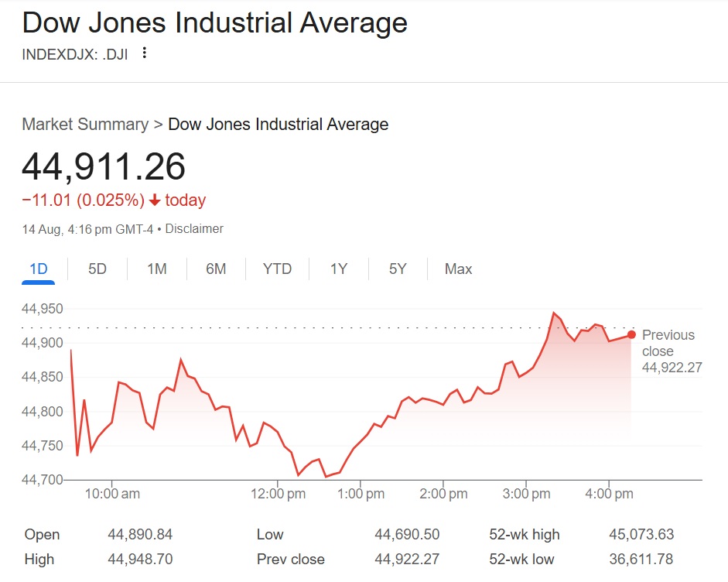Select the 1D chart range tab
The height and width of the screenshot is (582, 728).
pyautogui.click(x=38, y=269)
